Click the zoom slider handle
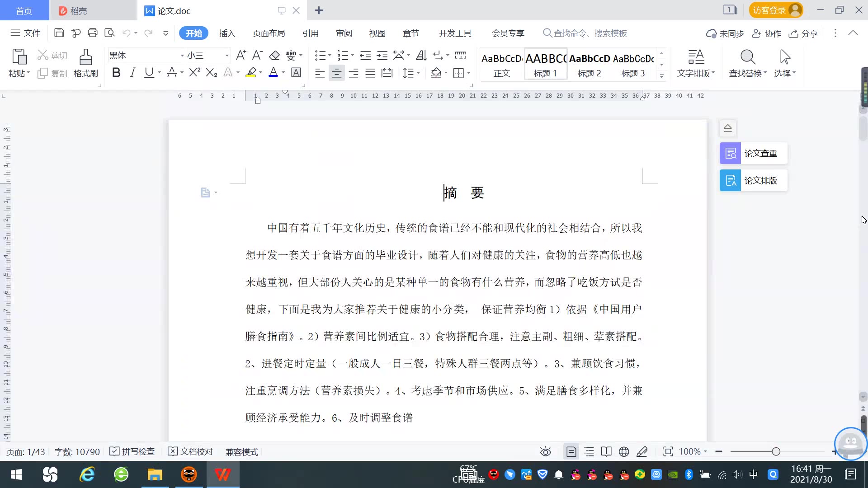The height and width of the screenshot is (488, 868). (776, 451)
